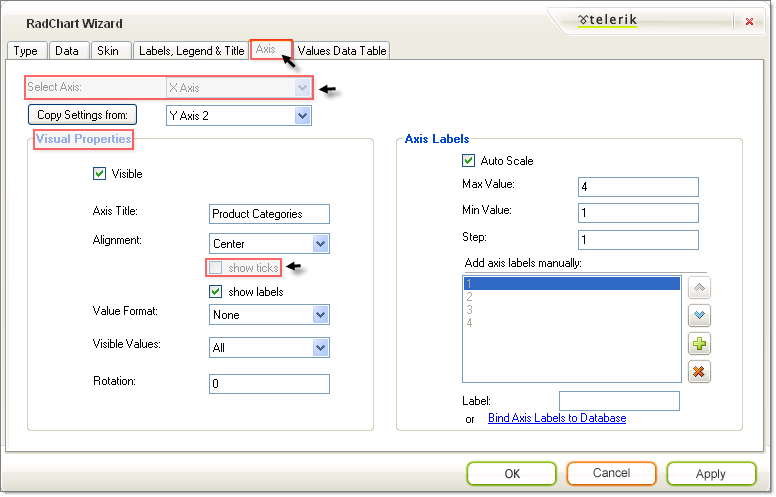This screenshot has width=776, height=497.
Task: Click the Telerik logo
Action: tap(607, 20)
